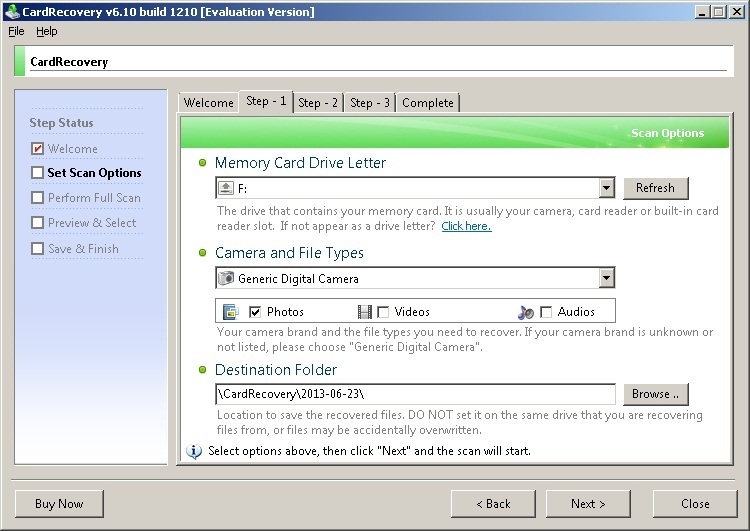The width and height of the screenshot is (750, 531).
Task: Toggle the Save & Finish status checkbox
Action: pyautogui.click(x=37, y=248)
